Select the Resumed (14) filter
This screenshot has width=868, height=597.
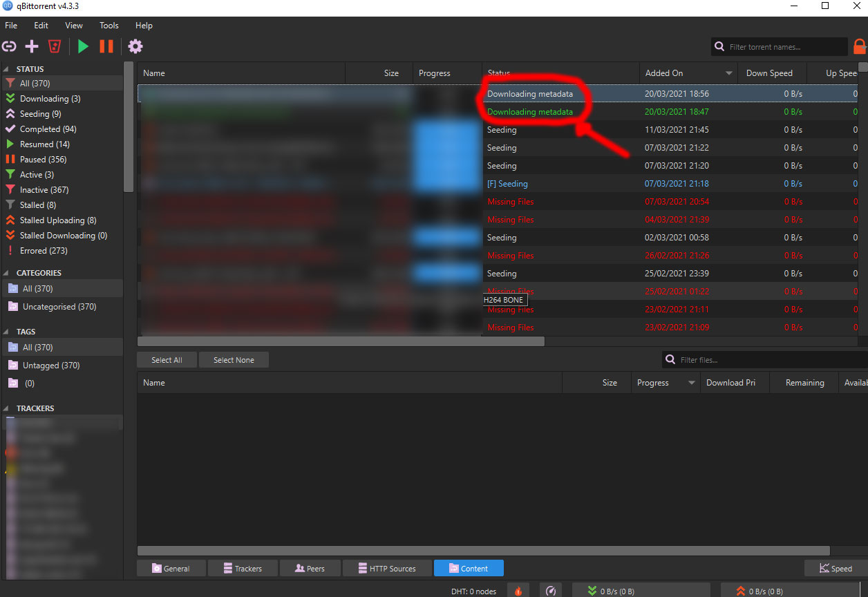tap(62, 144)
